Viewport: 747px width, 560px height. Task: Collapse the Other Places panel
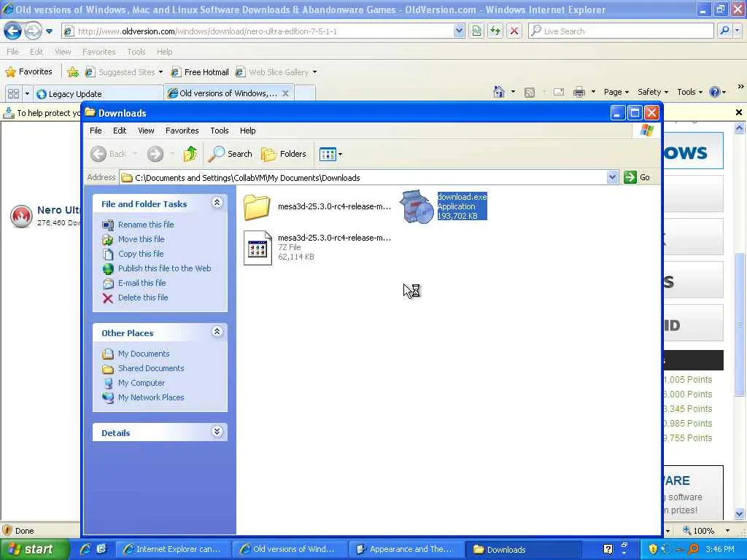point(217,332)
